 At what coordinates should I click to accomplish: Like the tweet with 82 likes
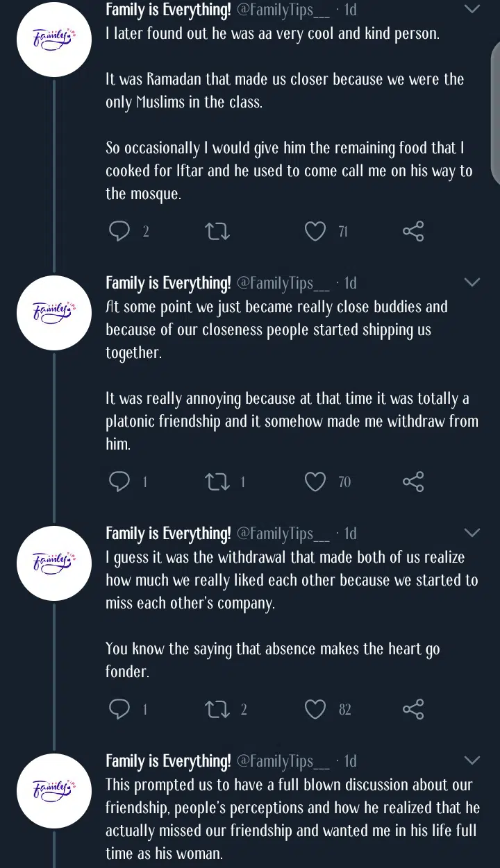point(316,709)
